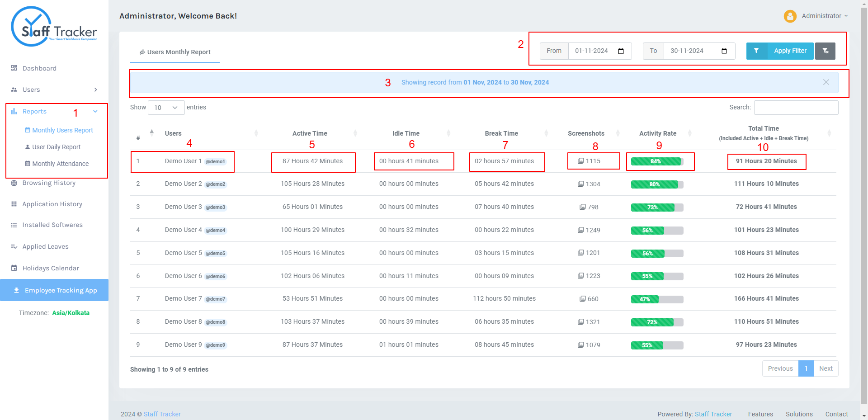Screen dimensions: 868x420
Task: Click the screenshots icon for Demo User 1
Action: [x=581, y=161]
